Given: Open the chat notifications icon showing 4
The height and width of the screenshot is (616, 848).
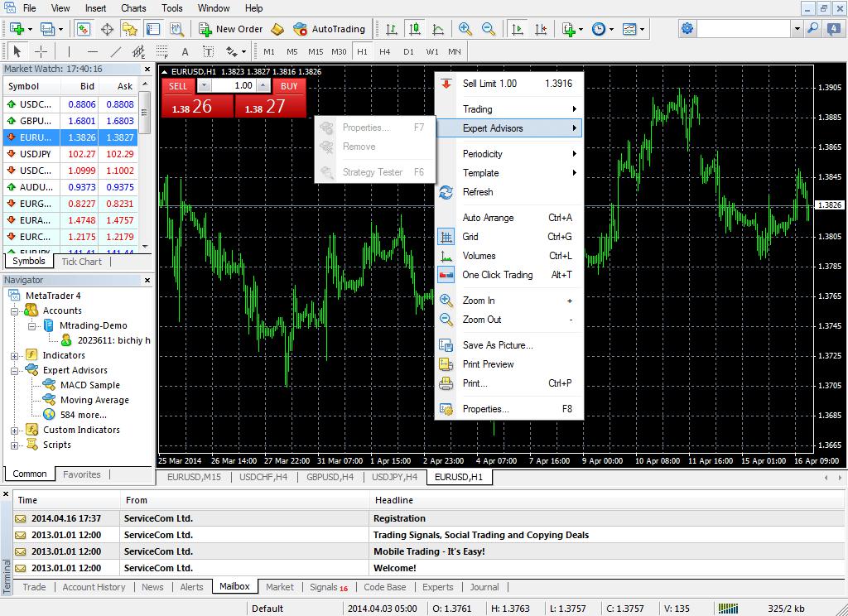Looking at the screenshot, I should pyautogui.click(x=834, y=28).
